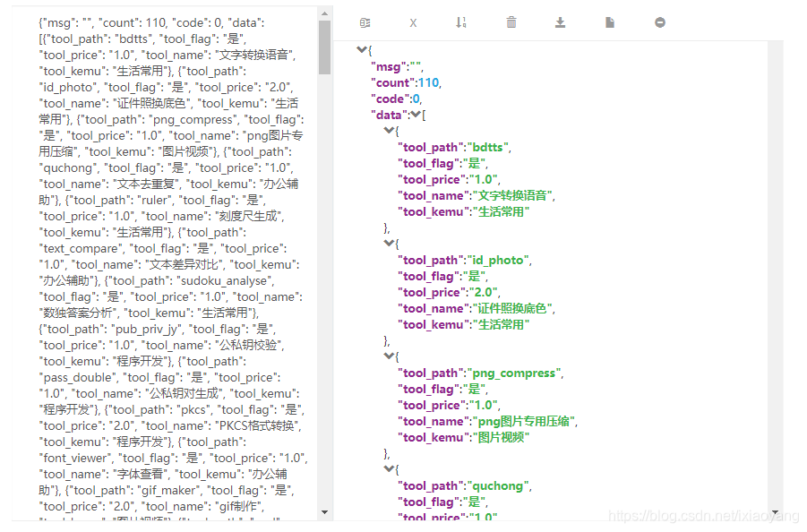Collapse the "data" array chevron
Screen dimensions: 807x532
[416, 115]
